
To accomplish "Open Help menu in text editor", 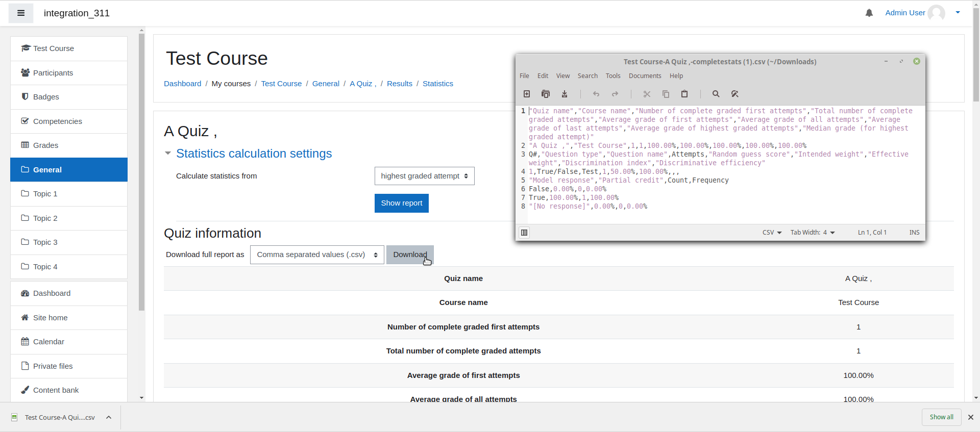I will [676, 76].
